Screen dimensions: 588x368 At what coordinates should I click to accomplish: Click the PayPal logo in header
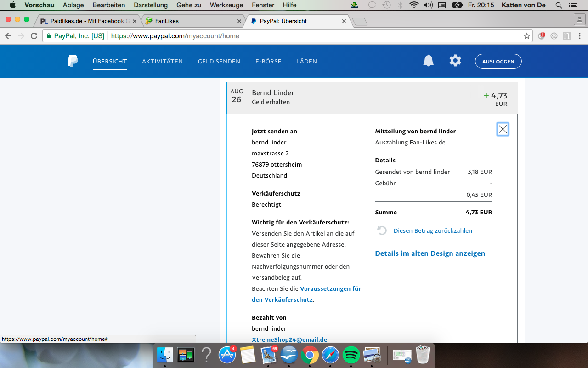pos(73,61)
